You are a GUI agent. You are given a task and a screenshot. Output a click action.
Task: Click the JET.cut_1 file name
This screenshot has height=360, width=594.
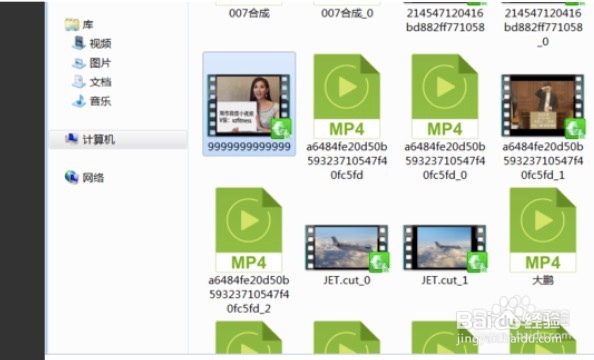(445, 280)
